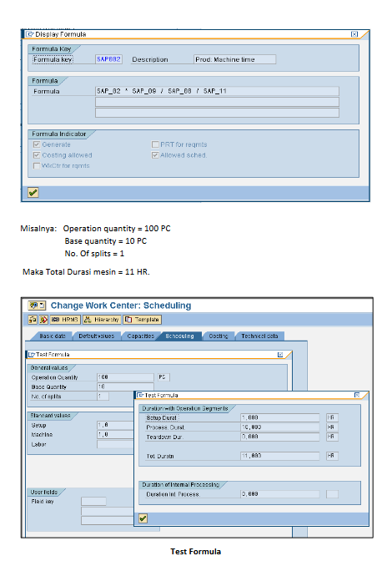
Task: Enable the WkCtr for rqmts checkbox
Action: click(x=37, y=165)
